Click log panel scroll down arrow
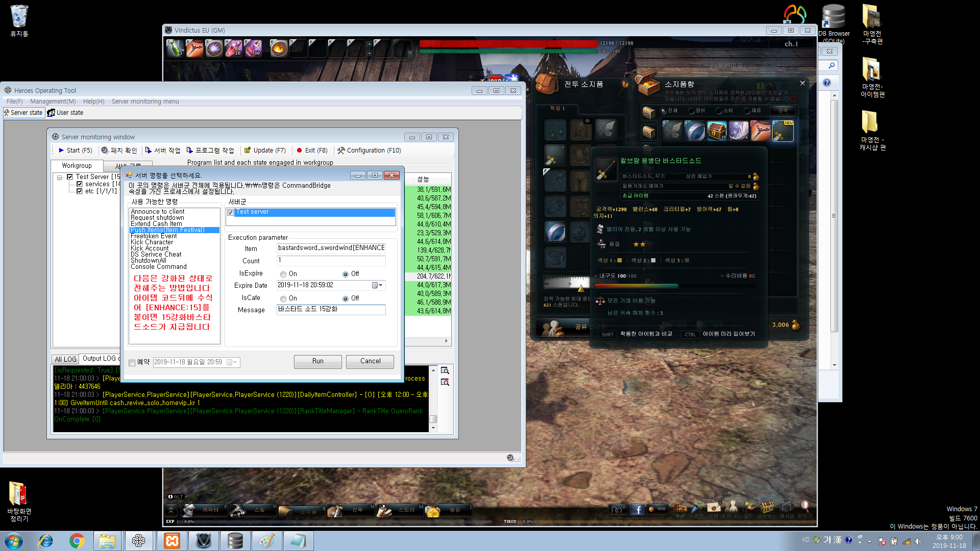This screenshot has width=980, height=551. click(x=433, y=428)
